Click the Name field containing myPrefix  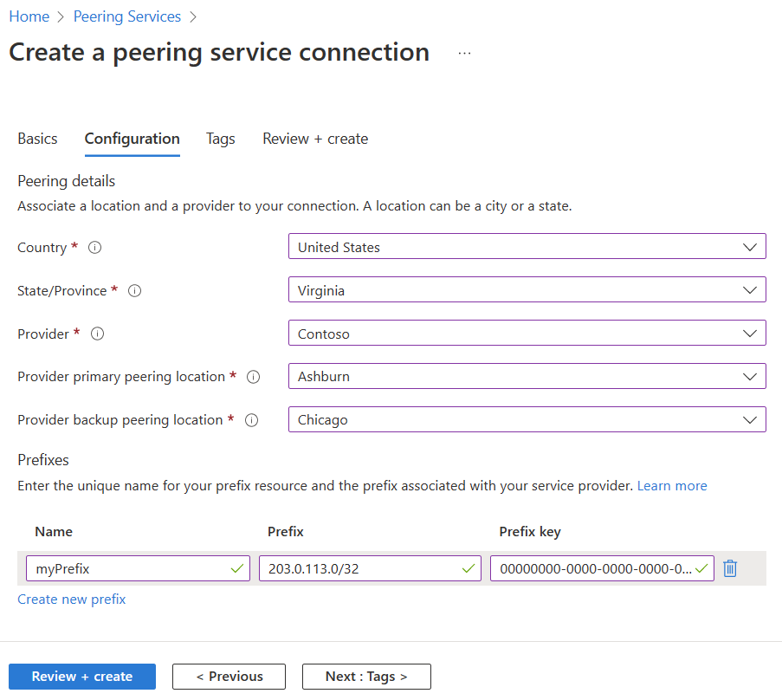pyautogui.click(x=139, y=568)
